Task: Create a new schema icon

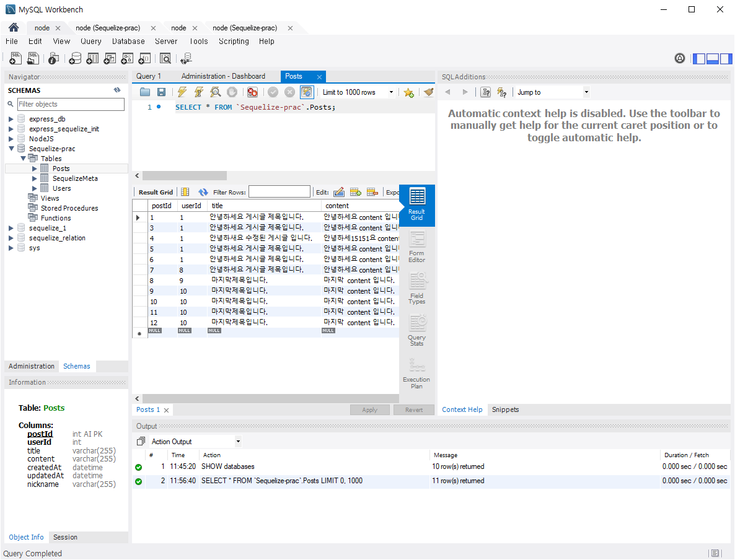Action: click(75, 59)
